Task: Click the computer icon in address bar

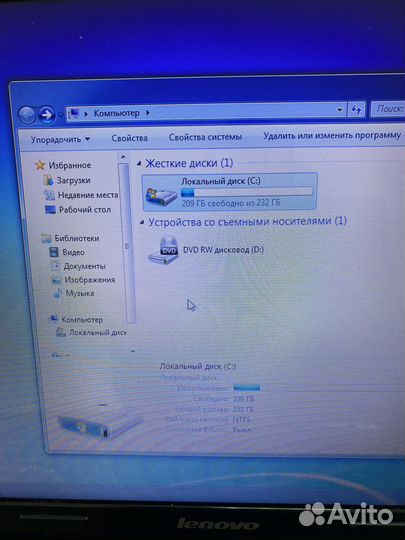Action: pos(73,113)
